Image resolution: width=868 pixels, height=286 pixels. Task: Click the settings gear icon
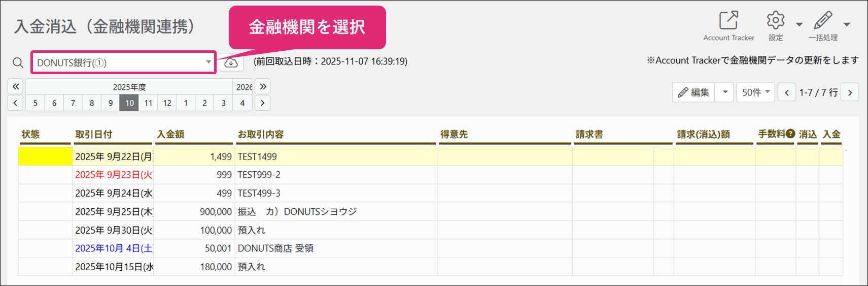(775, 21)
